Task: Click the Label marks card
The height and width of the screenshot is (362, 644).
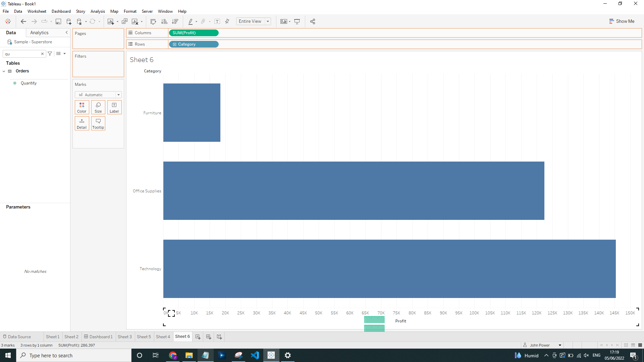Action: 114,107
